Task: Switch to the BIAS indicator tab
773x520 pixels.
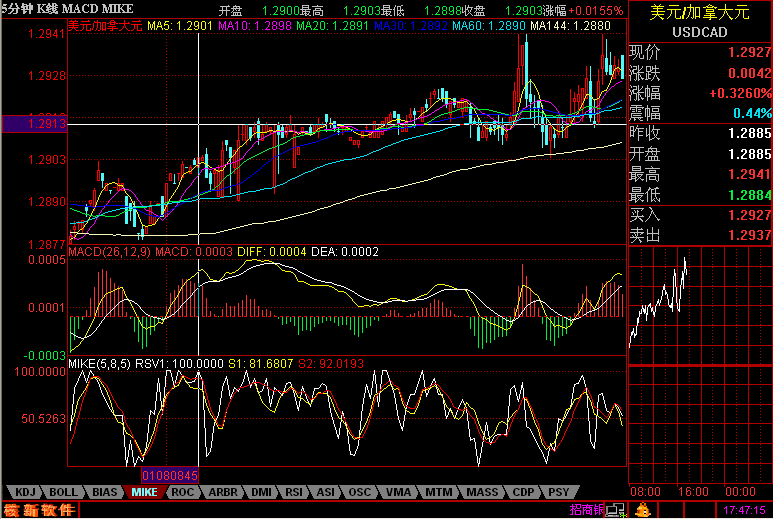Action: point(105,492)
